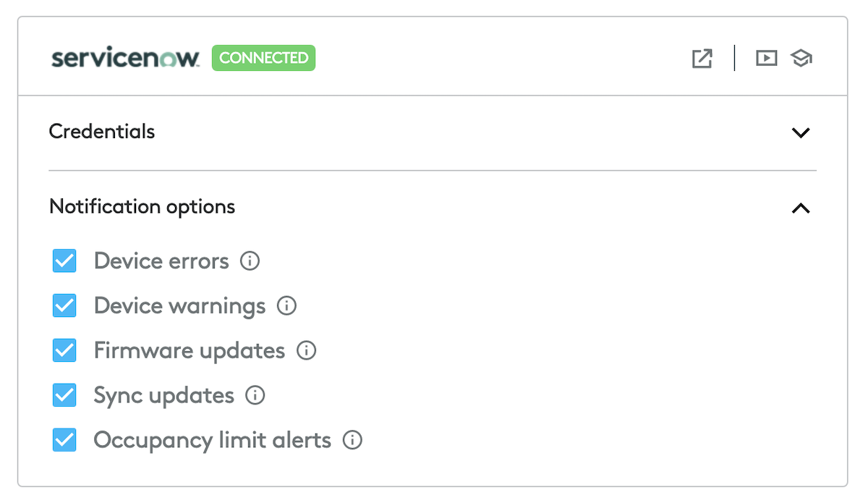Viewport: 868px width, 503px height.
Task: Toggle the Firmware updates checkbox
Action: pos(64,351)
